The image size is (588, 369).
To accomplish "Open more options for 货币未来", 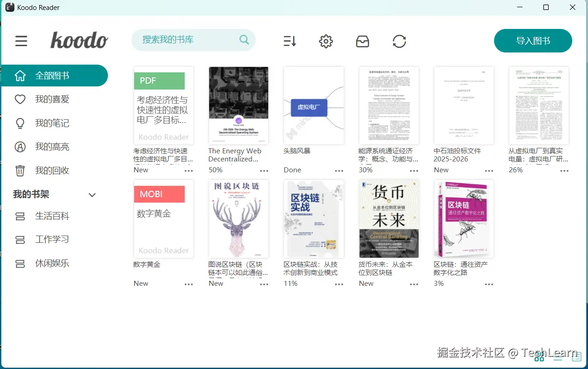I will (414, 284).
